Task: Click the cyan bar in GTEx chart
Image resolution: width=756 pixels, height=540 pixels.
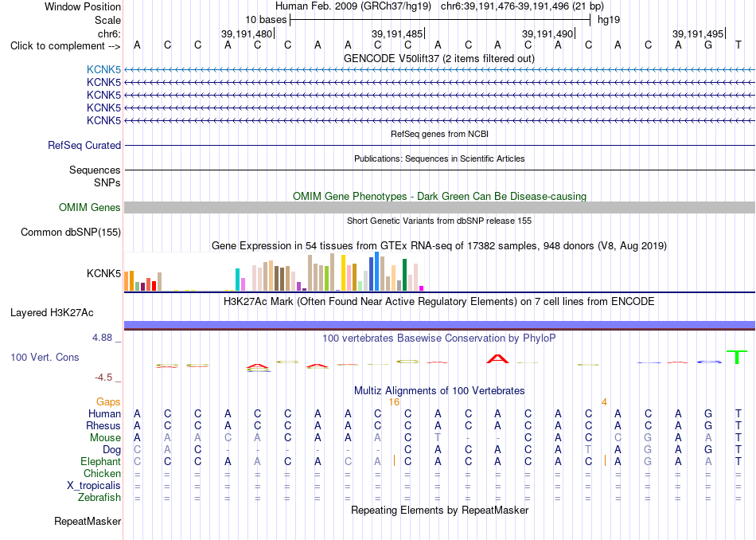Action: point(237,280)
